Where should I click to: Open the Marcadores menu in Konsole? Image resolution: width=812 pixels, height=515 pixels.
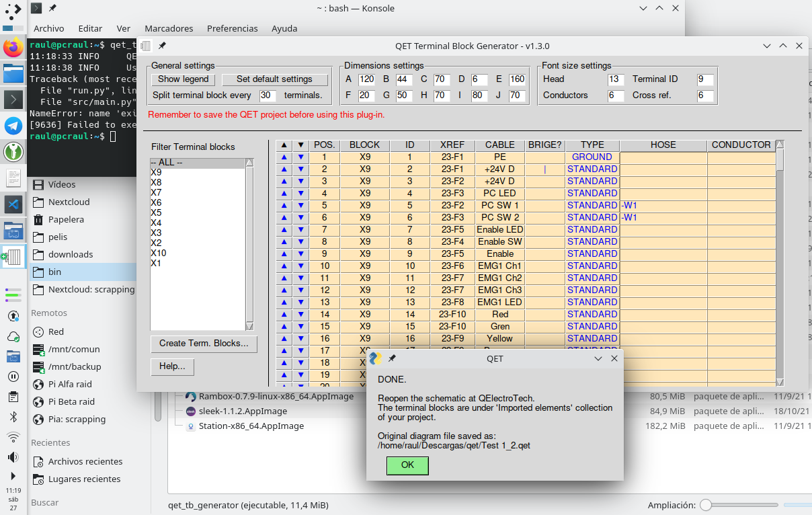pos(169,29)
